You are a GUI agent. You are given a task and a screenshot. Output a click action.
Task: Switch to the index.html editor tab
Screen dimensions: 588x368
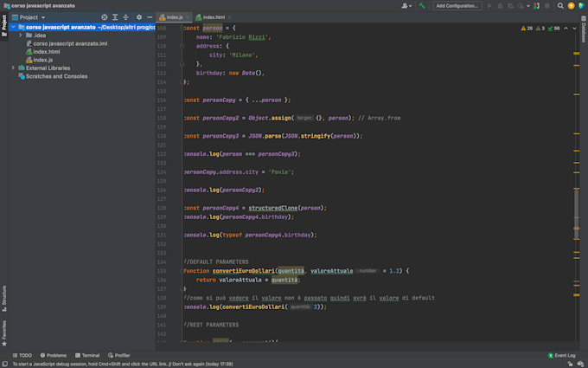214,17
